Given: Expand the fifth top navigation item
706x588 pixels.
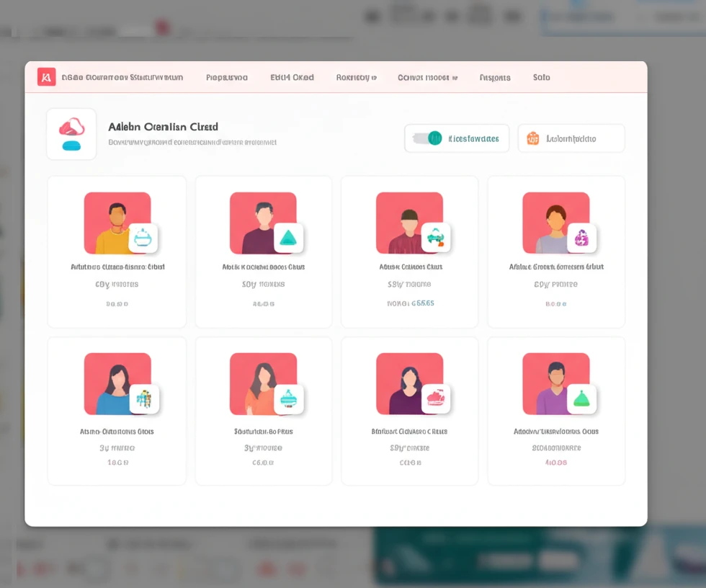Looking at the screenshot, I should (x=428, y=77).
